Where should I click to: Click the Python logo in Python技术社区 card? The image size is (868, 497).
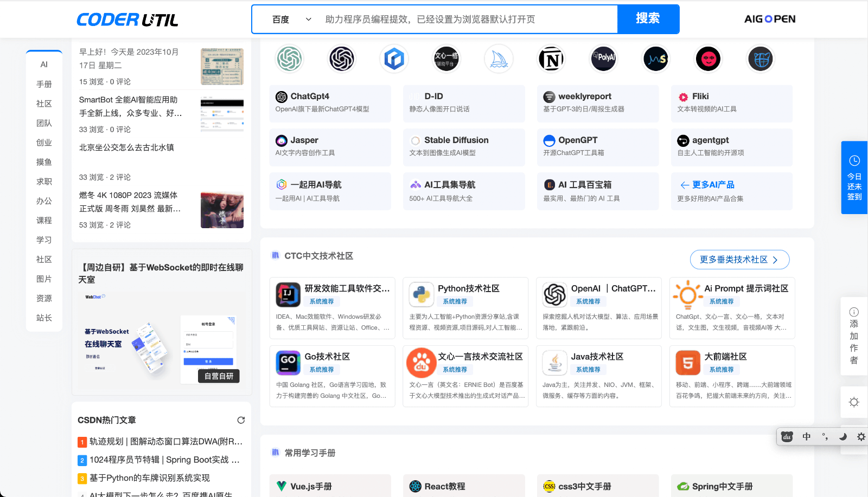tap(422, 295)
